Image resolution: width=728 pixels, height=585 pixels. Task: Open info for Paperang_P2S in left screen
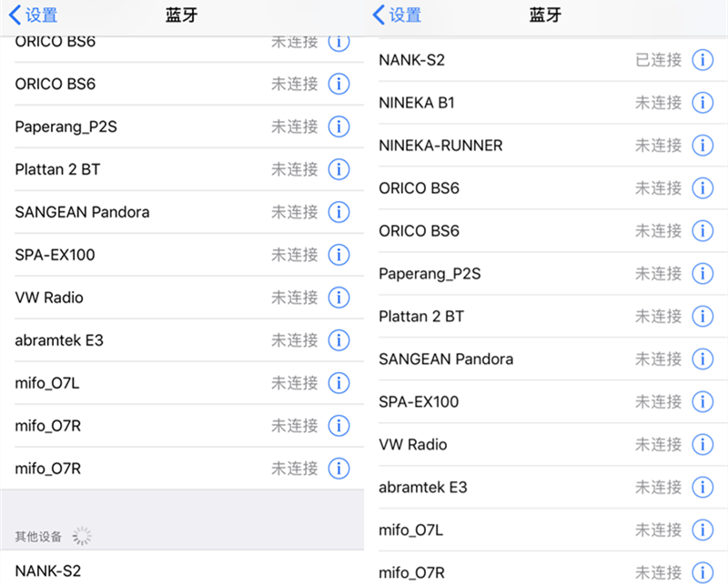[x=339, y=126]
